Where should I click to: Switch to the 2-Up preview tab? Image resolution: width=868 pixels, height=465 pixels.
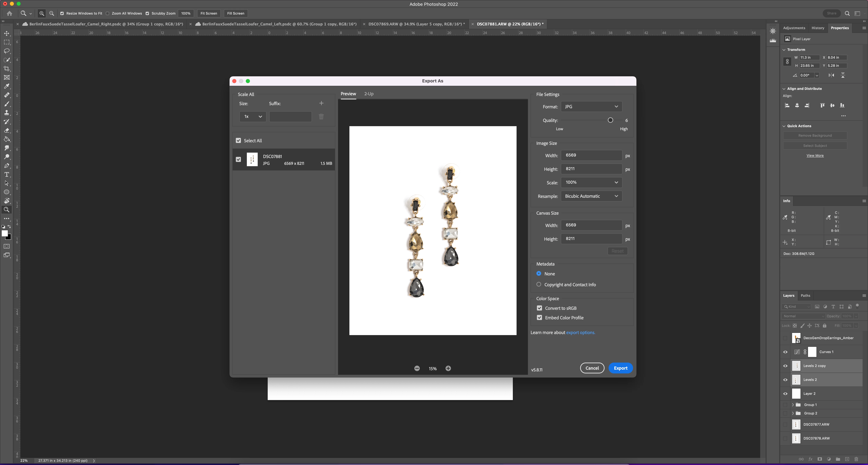click(369, 94)
